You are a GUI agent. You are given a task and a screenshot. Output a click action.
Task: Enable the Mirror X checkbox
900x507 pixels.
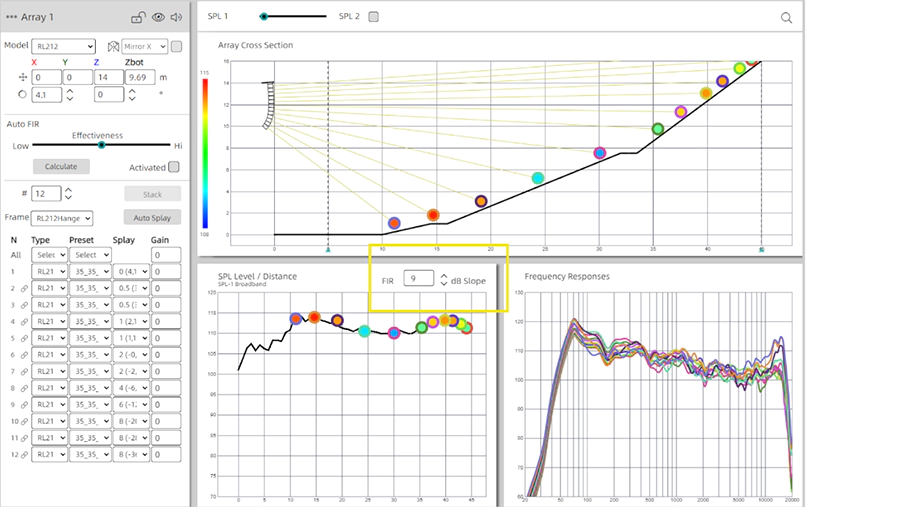tap(176, 46)
